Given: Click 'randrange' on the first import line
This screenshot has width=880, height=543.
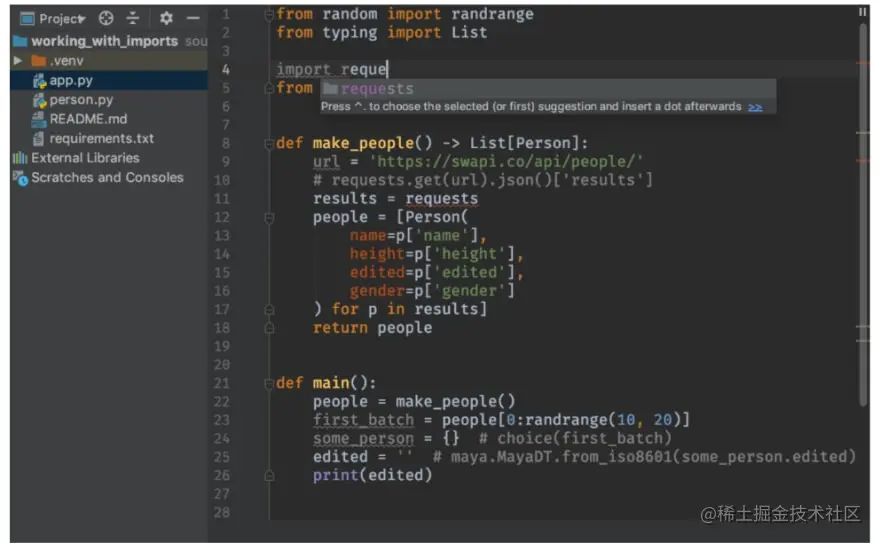Looking at the screenshot, I should [492, 14].
